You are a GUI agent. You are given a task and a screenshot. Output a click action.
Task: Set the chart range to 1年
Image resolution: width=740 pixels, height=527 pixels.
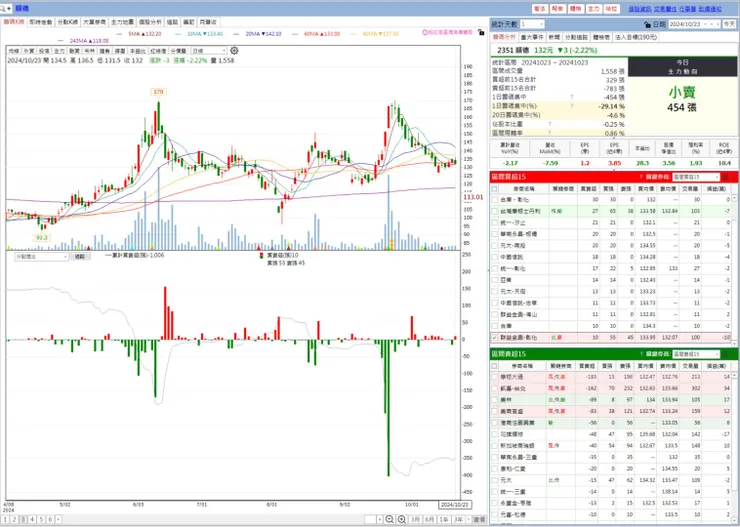tap(444, 519)
